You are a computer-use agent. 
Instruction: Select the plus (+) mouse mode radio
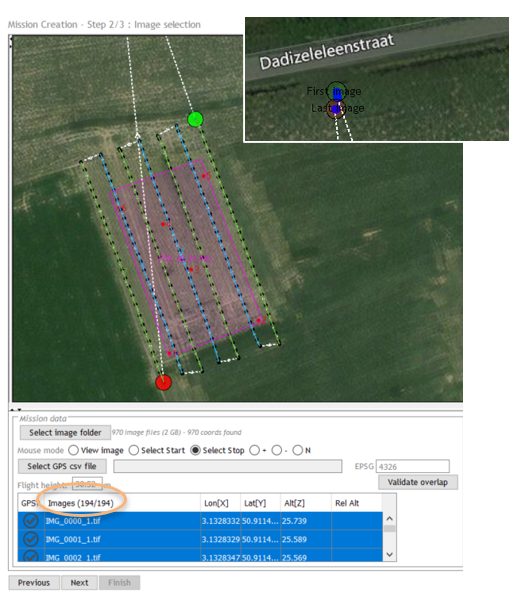(255, 450)
